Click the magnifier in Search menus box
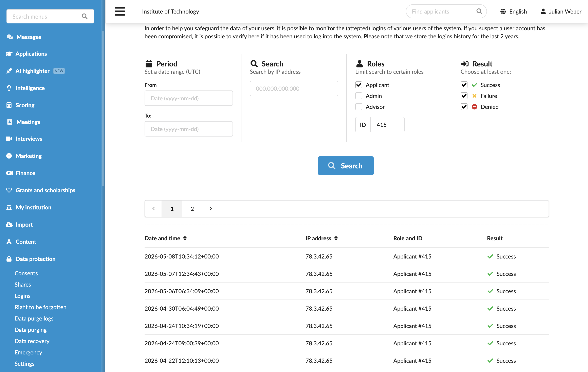 click(85, 16)
